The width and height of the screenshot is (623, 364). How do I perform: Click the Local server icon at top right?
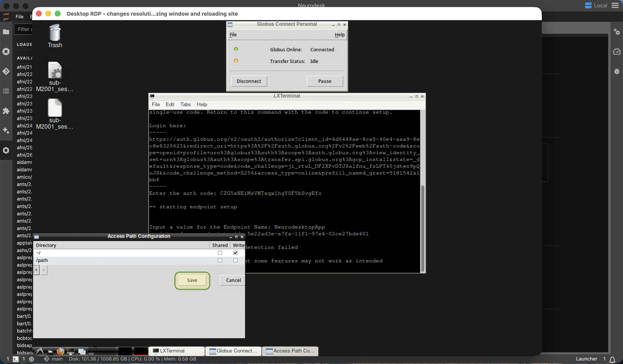pyautogui.click(x=588, y=5)
